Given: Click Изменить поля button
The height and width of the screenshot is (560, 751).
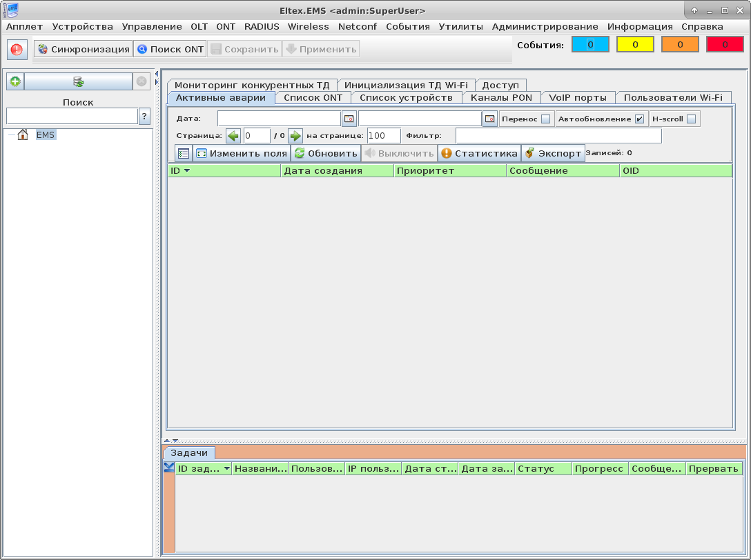Looking at the screenshot, I should click(242, 153).
